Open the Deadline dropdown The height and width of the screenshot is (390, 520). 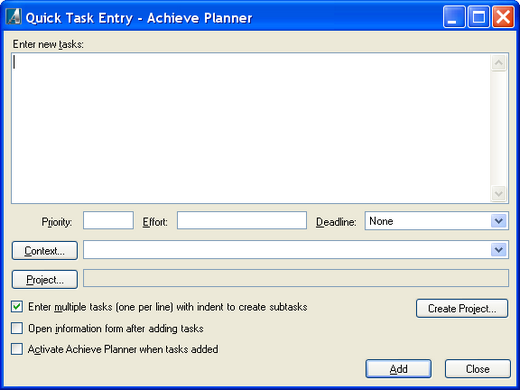click(499, 221)
